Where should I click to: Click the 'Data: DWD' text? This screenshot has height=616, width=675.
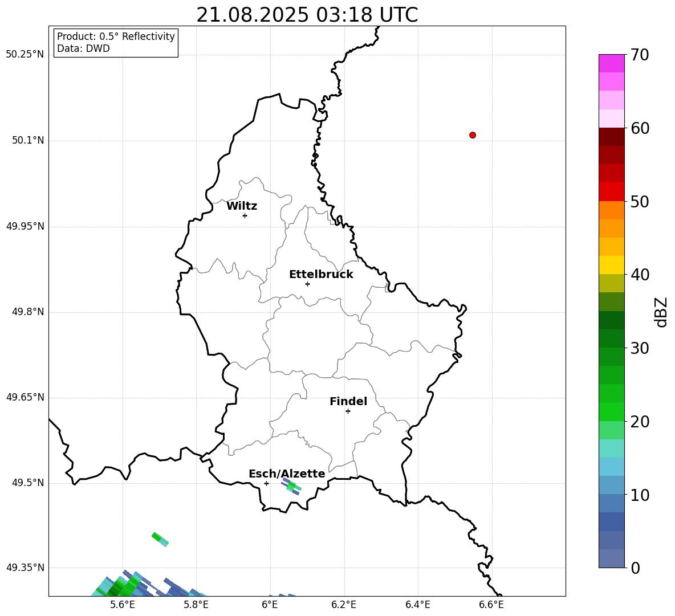(83, 48)
